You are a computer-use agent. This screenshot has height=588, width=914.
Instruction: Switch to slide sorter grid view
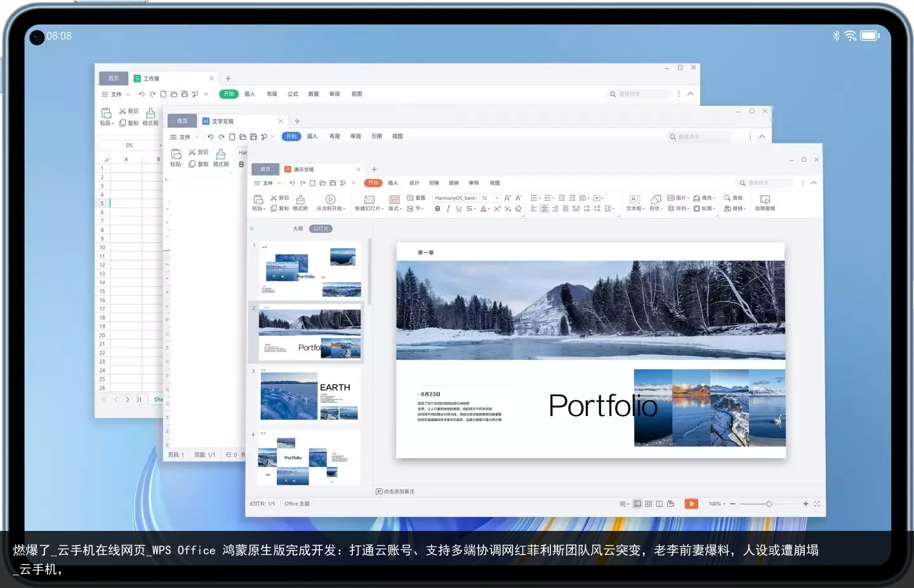point(649,504)
